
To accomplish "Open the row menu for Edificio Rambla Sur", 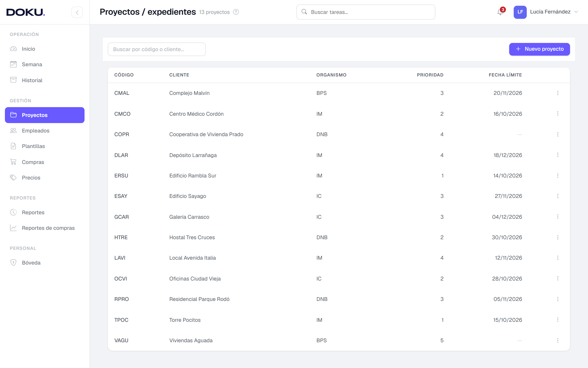I will [558, 175].
